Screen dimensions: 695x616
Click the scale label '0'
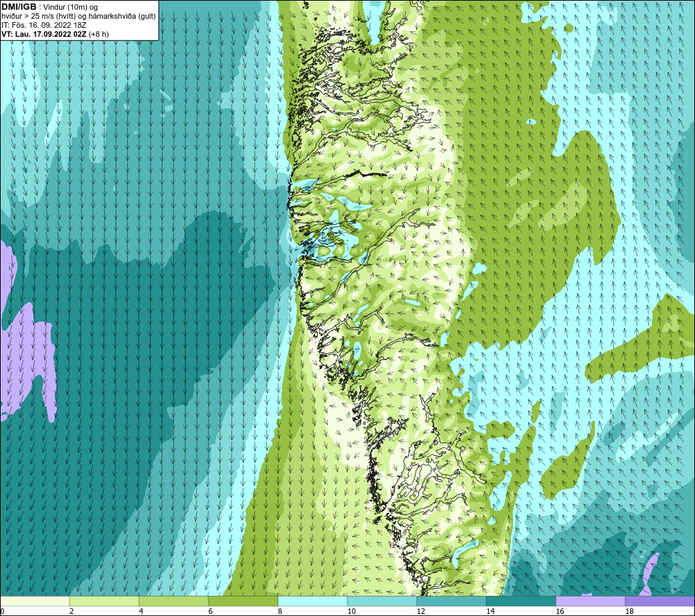(x=3, y=612)
